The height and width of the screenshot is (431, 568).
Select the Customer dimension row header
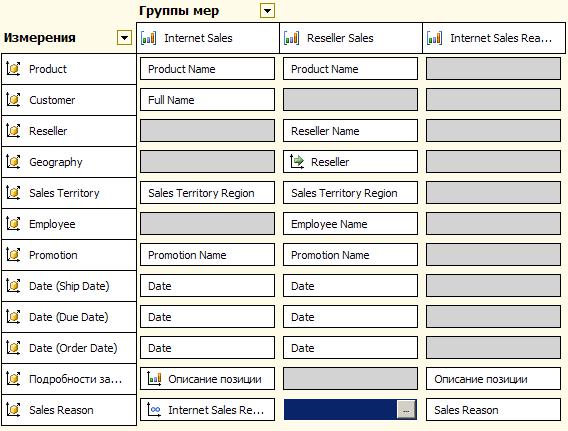[x=69, y=100]
